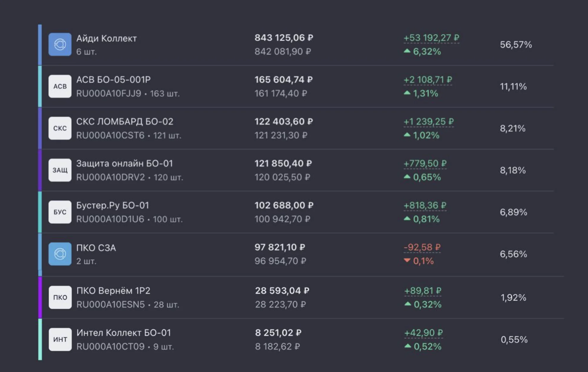Open Защита онлайн БО-01 bond name
The height and width of the screenshot is (372, 588).
click(x=125, y=163)
